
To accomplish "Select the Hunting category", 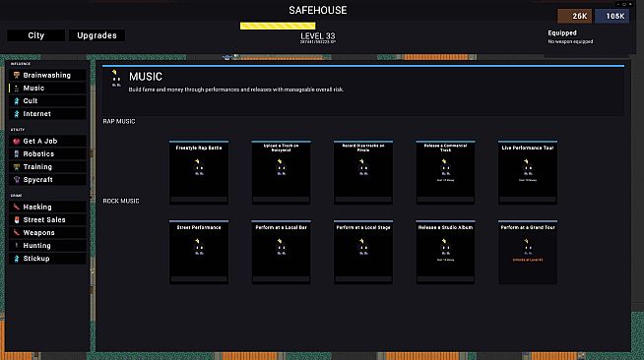I will (47, 246).
